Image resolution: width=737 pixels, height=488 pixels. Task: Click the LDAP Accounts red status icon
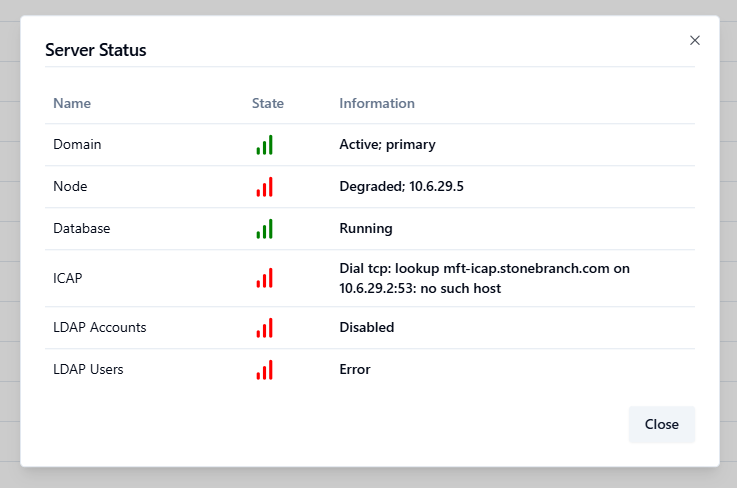(264, 328)
